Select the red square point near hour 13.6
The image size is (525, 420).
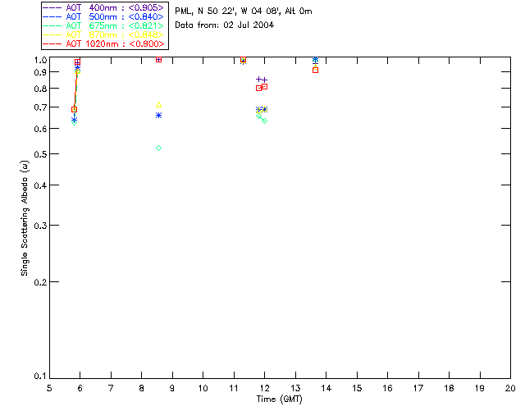coord(315,70)
